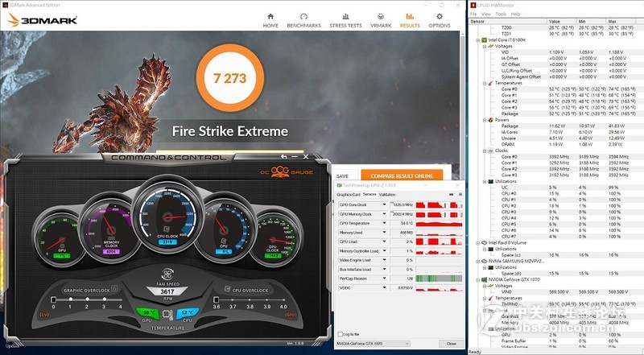
Task: Switch to Validation tab in GPU-Z
Action: pyautogui.click(x=387, y=194)
